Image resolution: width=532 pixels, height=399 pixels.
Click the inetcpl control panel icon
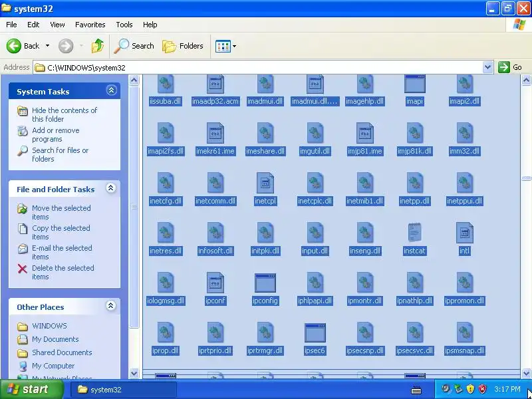[265, 183]
